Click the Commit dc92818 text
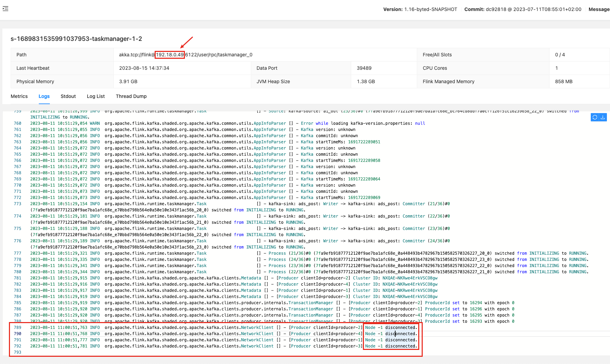 coord(523,9)
